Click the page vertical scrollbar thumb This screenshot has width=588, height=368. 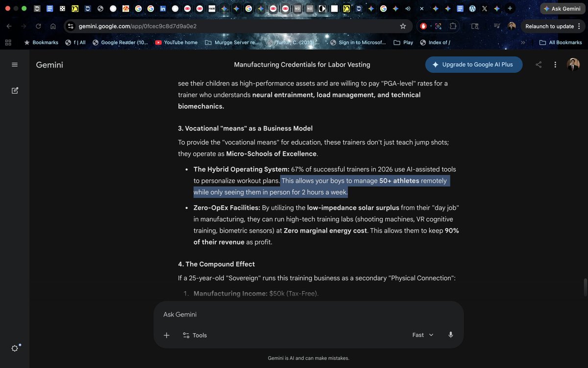tap(585, 288)
